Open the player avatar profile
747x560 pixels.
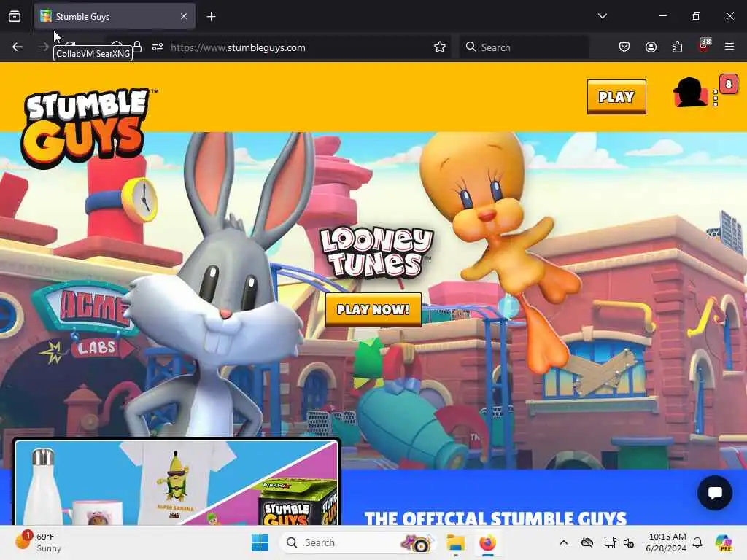click(x=690, y=93)
